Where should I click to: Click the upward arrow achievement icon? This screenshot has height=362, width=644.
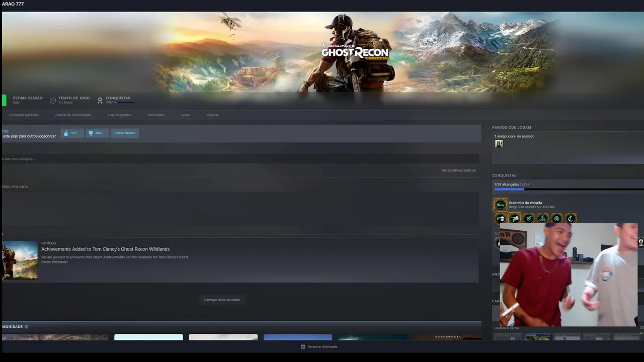coord(571,218)
